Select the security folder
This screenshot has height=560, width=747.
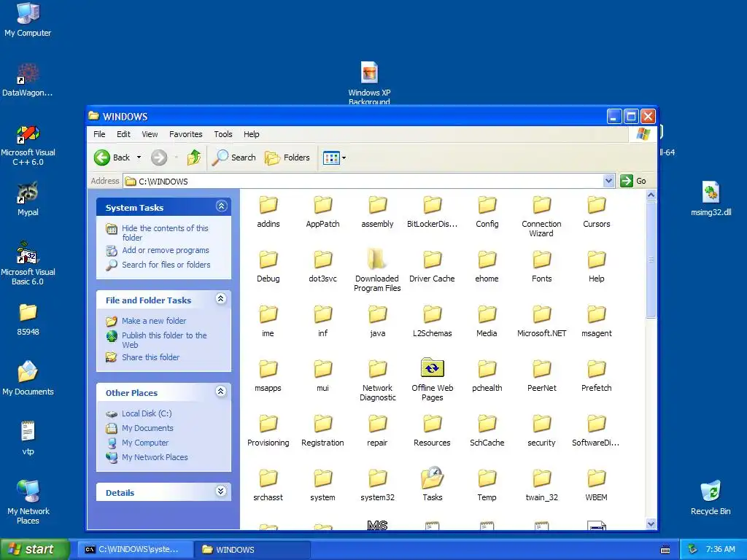tap(542, 431)
